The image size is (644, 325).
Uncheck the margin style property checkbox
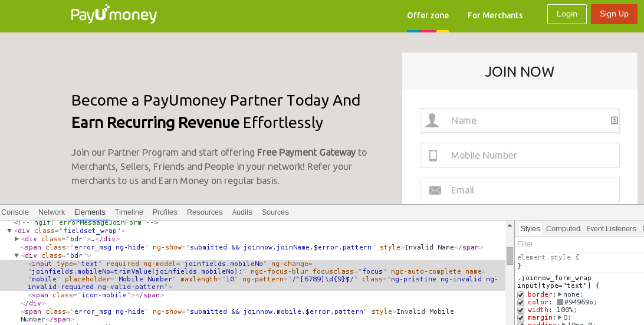pos(520,317)
